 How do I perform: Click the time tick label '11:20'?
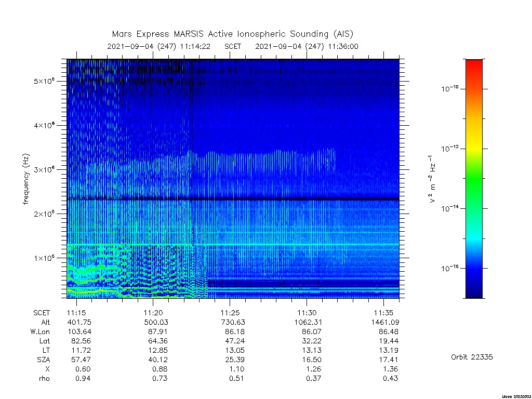coord(153,313)
